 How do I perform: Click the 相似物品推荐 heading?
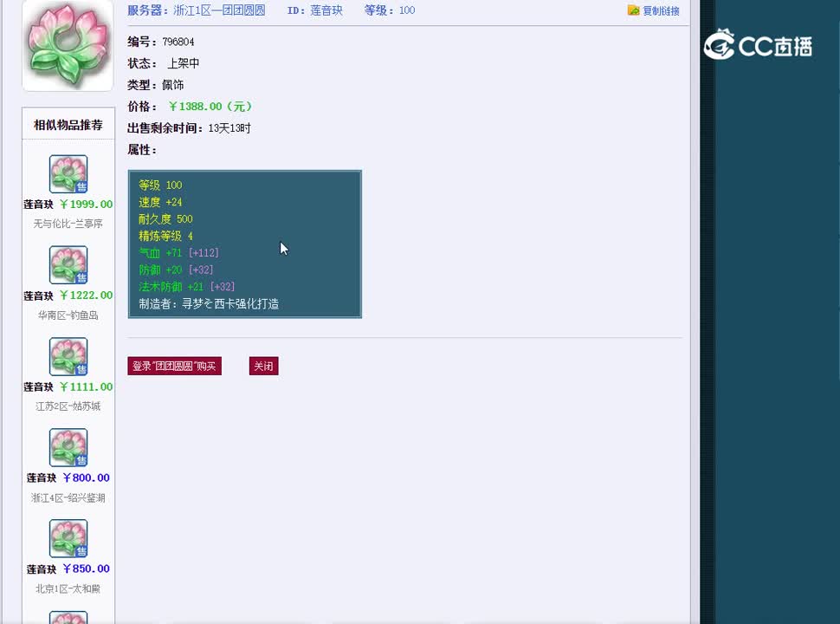point(68,125)
